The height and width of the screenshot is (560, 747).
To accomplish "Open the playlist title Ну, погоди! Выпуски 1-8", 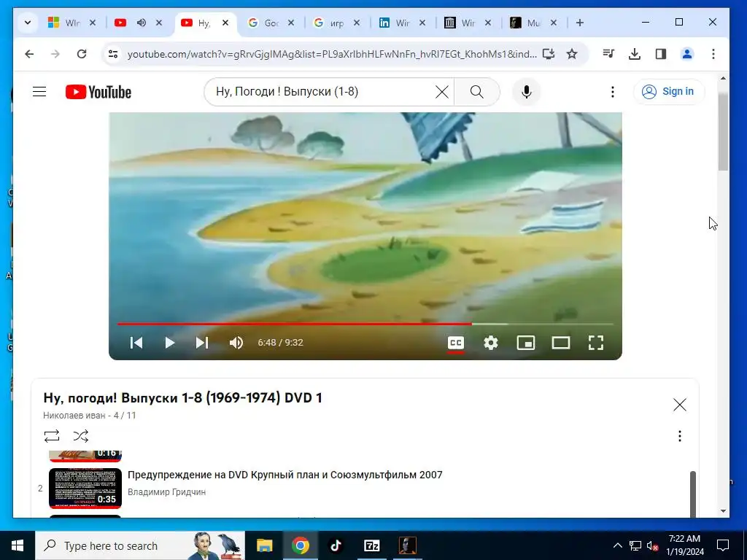I will coord(183,397).
